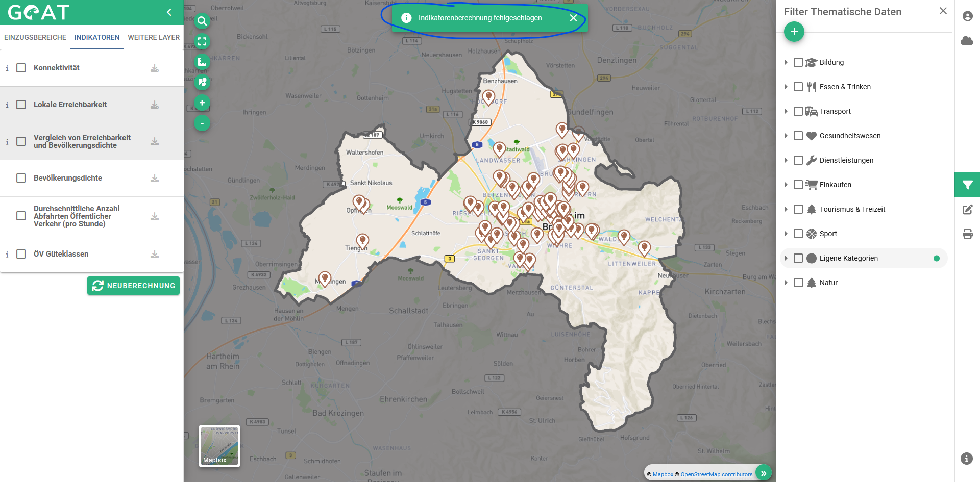Open the OpenStreetMap contributors link
The image size is (980, 482).
tap(716, 474)
